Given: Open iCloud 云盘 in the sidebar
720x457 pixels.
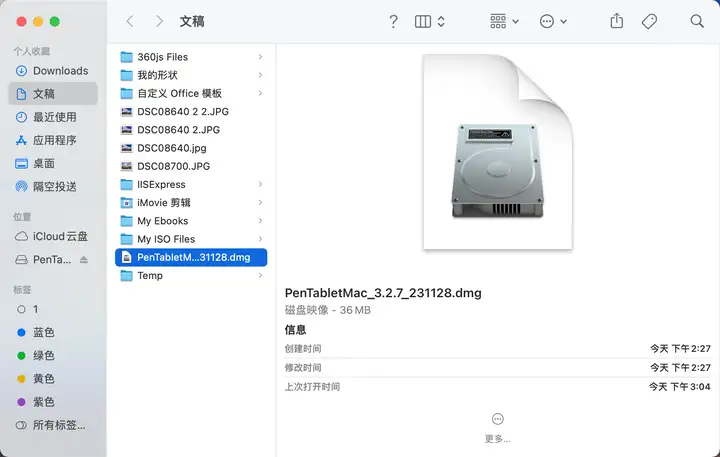Looking at the screenshot, I should (x=53, y=236).
